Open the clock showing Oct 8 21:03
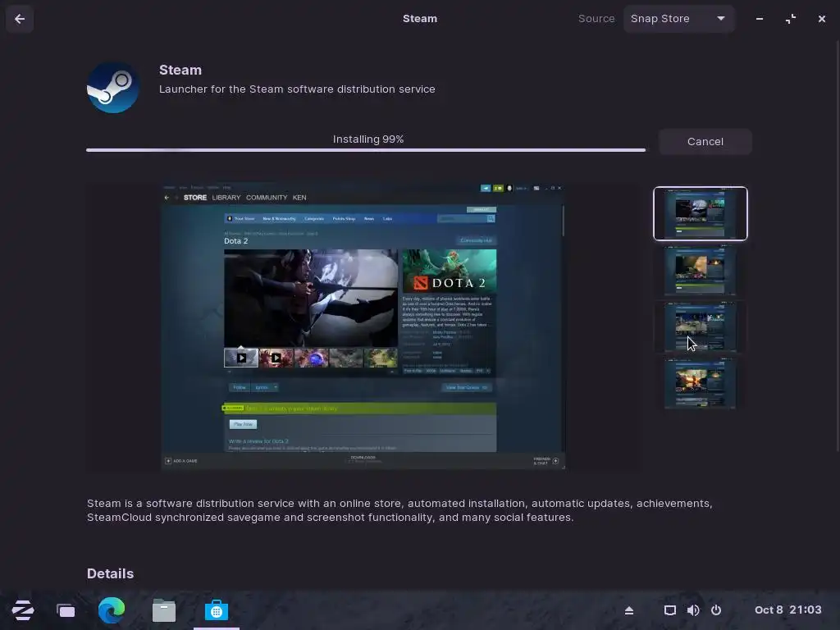This screenshot has width=840, height=630. 788,610
